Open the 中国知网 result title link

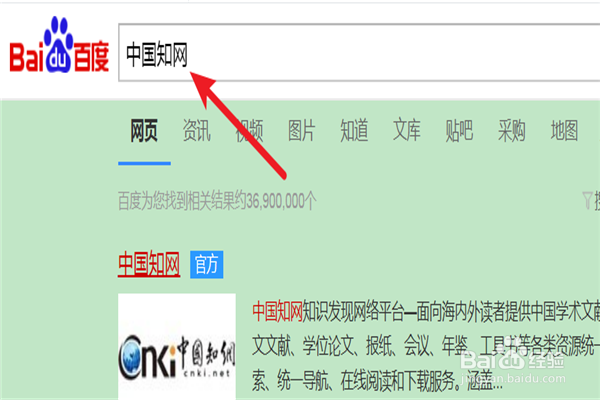(149, 264)
